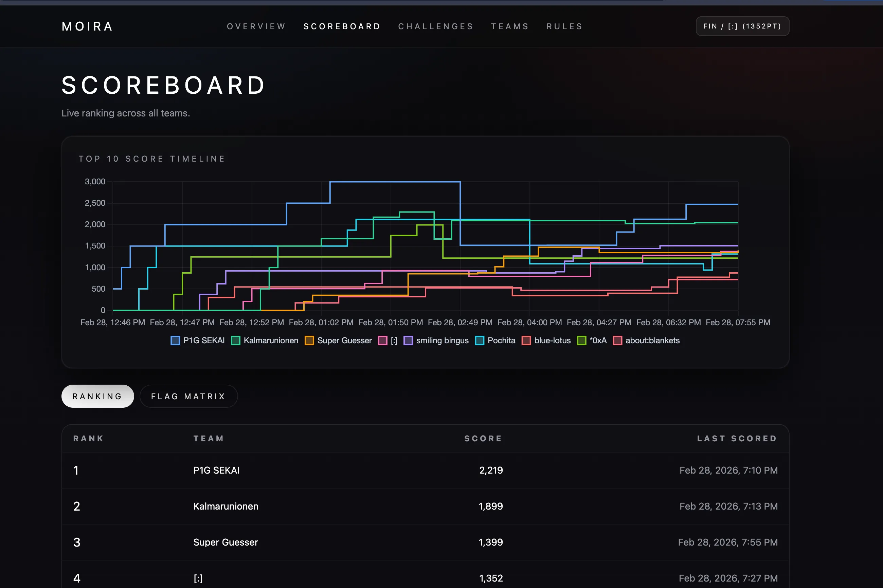Go to Challenges page
Viewport: 883px width, 588px height.
point(436,26)
